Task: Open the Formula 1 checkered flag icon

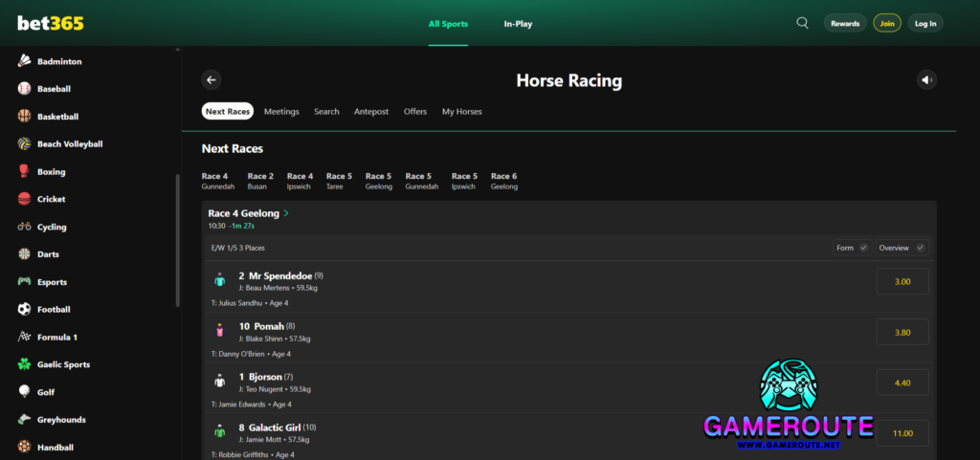Action: tap(24, 337)
